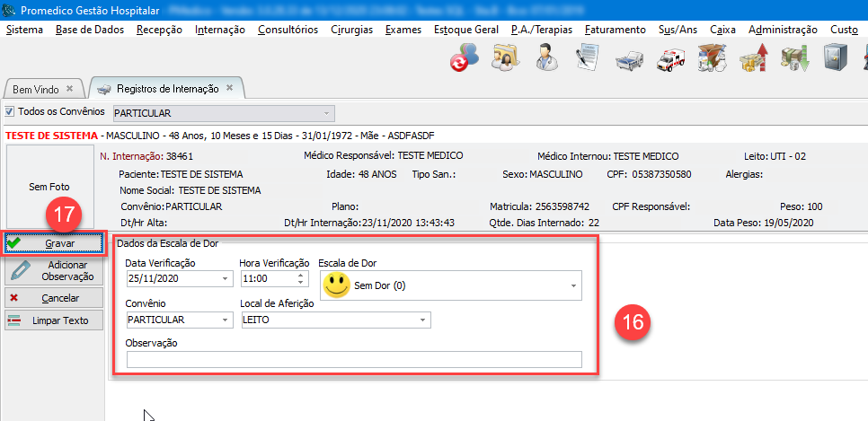
Task: Click the document with pen toolbar icon
Action: 588,59
